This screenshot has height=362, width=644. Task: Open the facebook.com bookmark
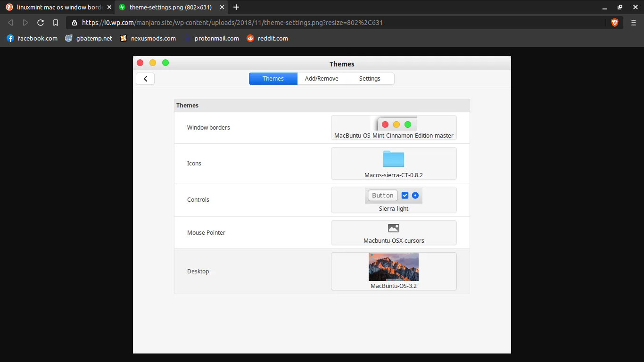[32, 38]
